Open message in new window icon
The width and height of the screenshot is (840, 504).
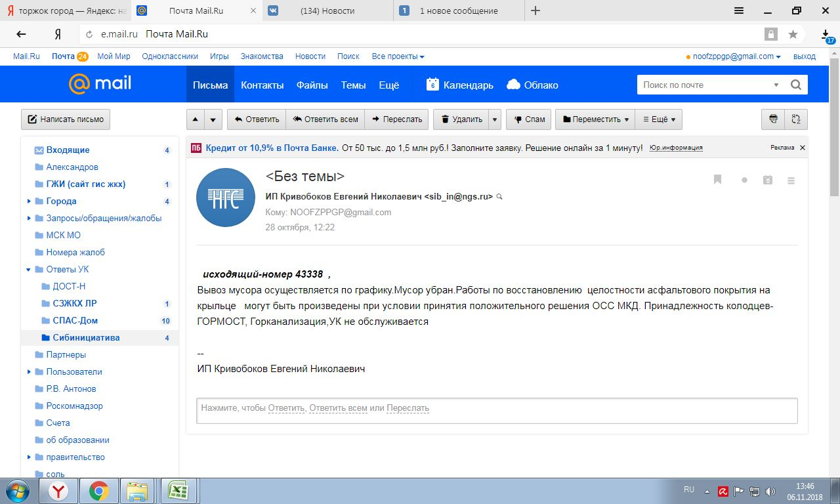[x=796, y=119]
